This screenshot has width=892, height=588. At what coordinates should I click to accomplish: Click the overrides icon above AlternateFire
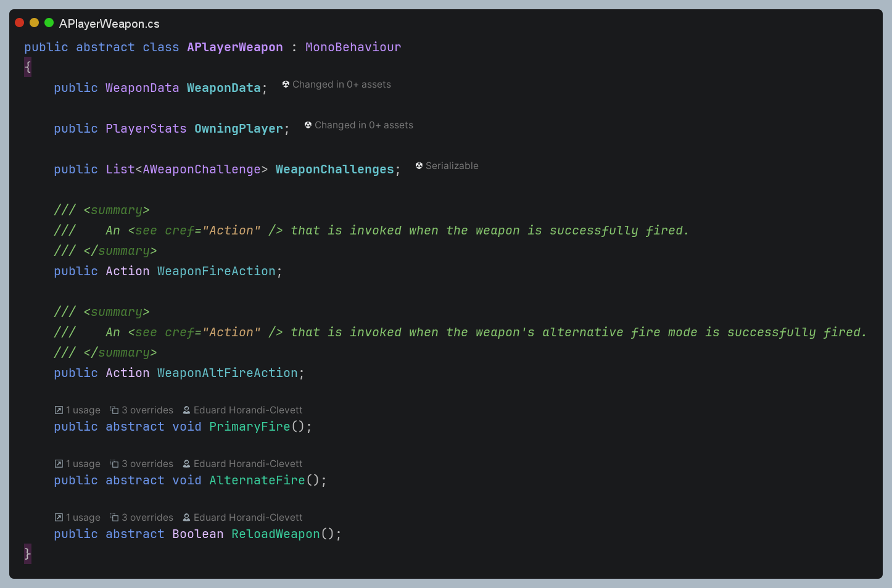[x=114, y=464]
